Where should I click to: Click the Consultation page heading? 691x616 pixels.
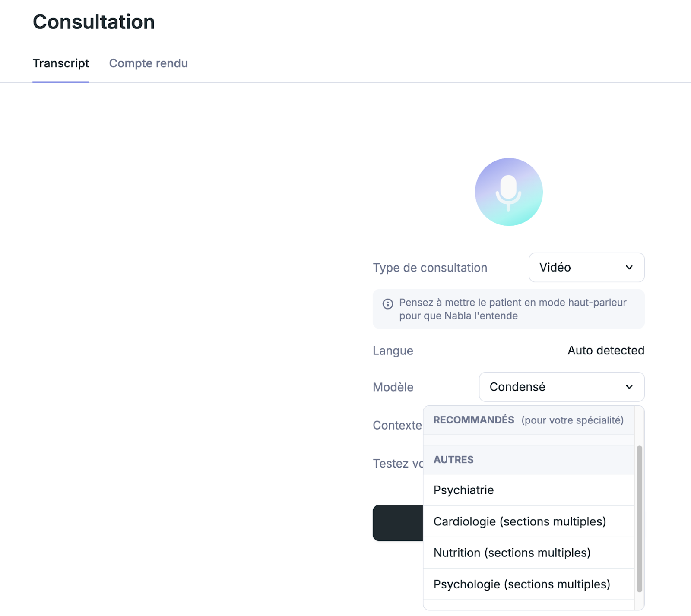point(94,22)
